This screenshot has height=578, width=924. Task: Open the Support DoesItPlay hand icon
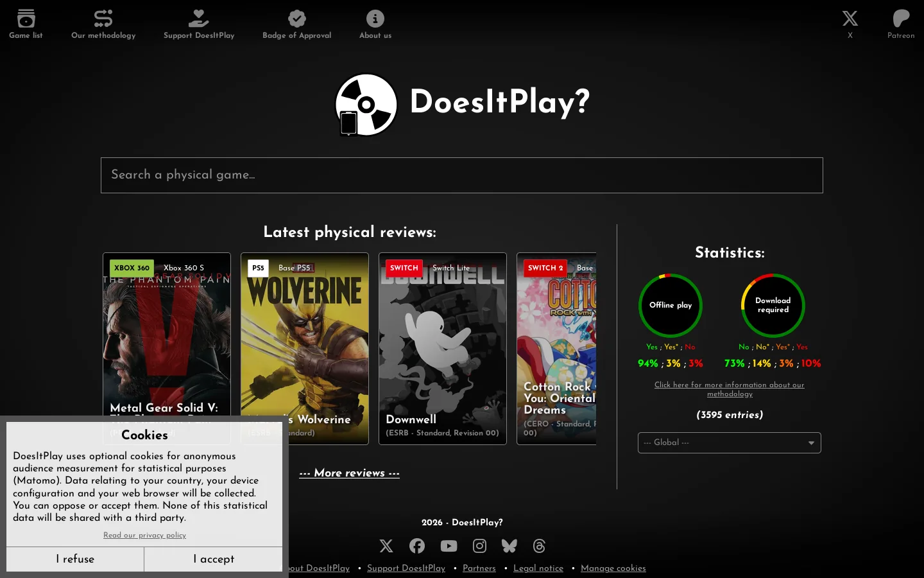[x=199, y=18]
